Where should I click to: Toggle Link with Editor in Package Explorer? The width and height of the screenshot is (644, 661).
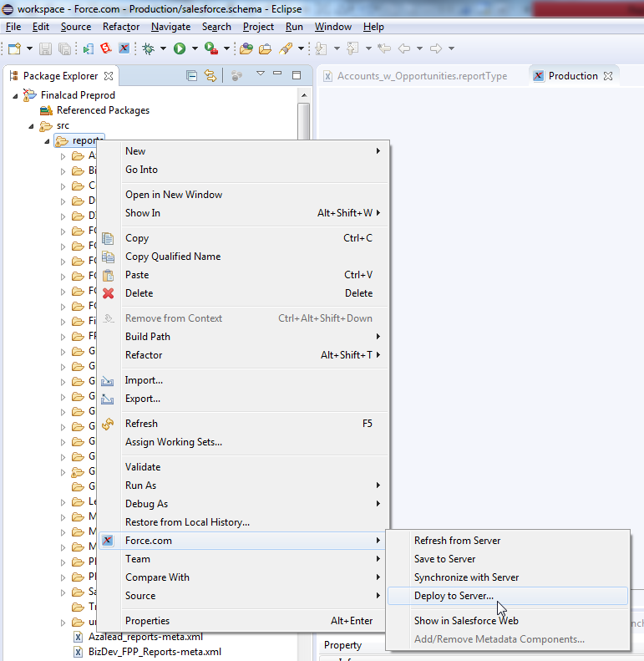point(210,76)
